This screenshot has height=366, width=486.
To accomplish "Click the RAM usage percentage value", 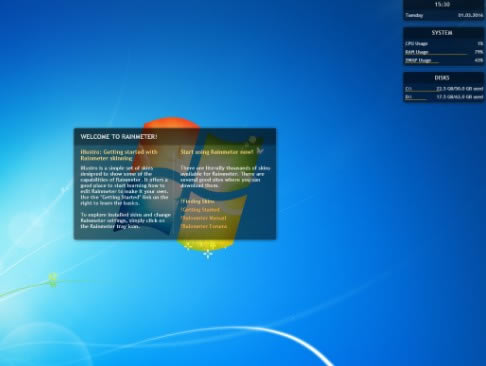I will [479, 52].
